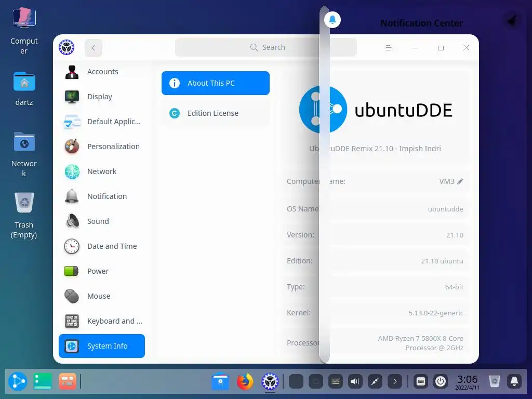The width and height of the screenshot is (532, 399).
Task: Select System Info in the sidebar
Action: click(102, 345)
